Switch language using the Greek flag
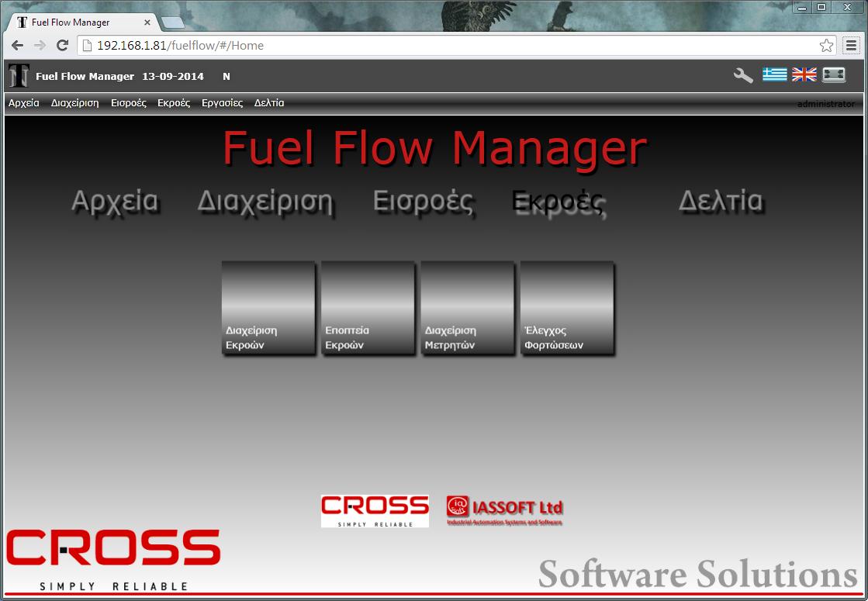 coord(774,74)
